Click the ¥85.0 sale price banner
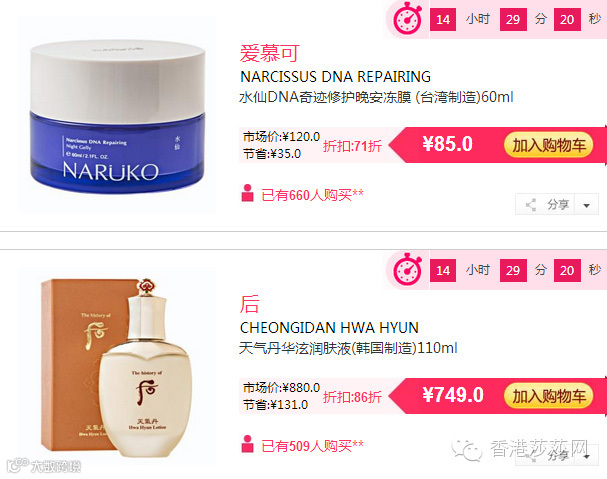Image resolution: width=607 pixels, height=479 pixels. click(447, 144)
